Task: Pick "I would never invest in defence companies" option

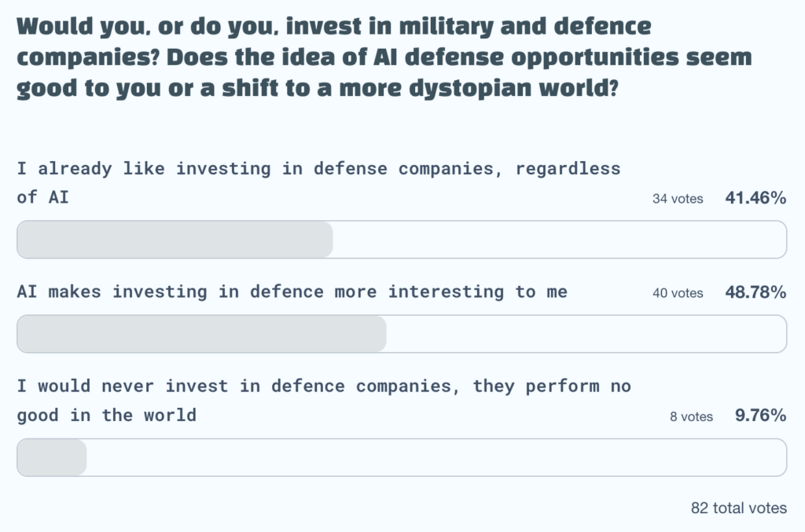Action: 324,387
